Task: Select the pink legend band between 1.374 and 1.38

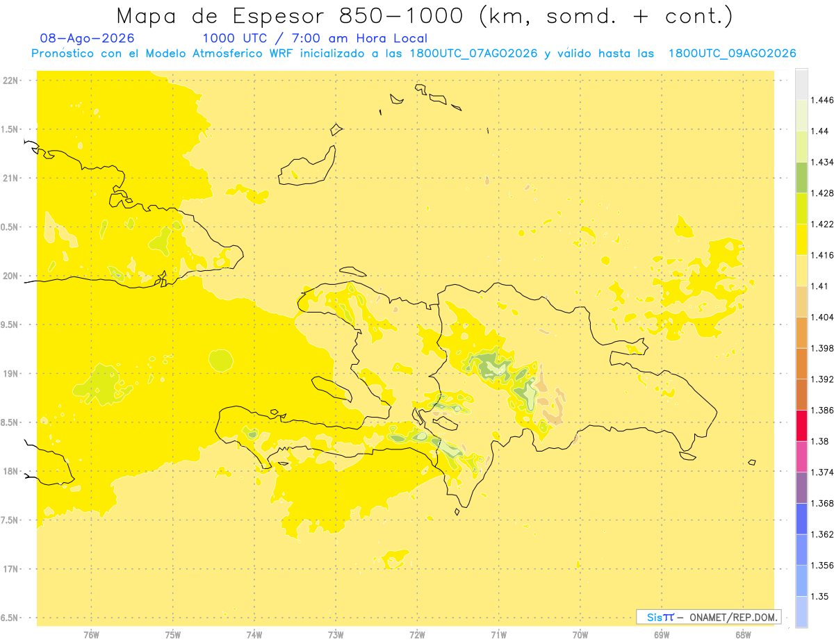Action: click(x=801, y=456)
